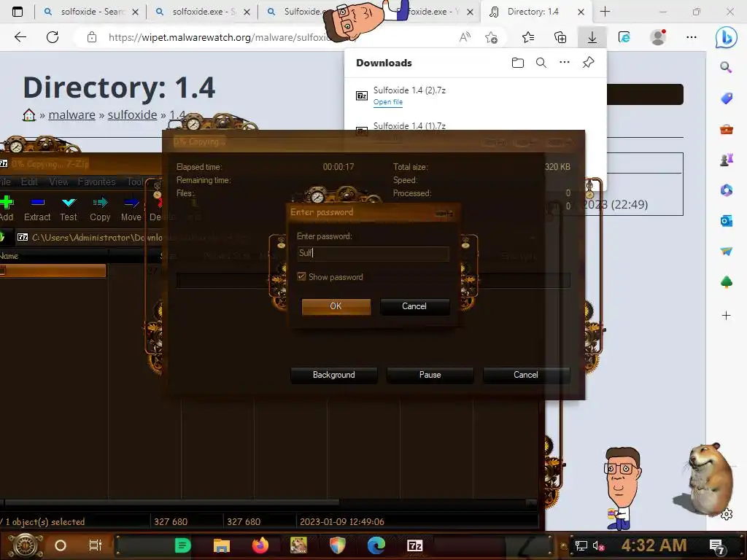Add a sidebar app with plus icon
This screenshot has height=560, width=747.
coord(726,315)
